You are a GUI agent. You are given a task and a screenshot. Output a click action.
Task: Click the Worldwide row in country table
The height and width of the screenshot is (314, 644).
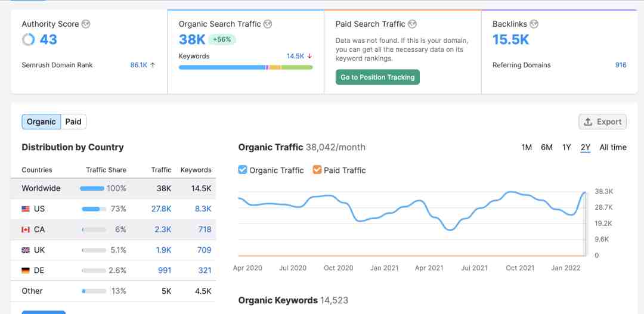[113, 188]
